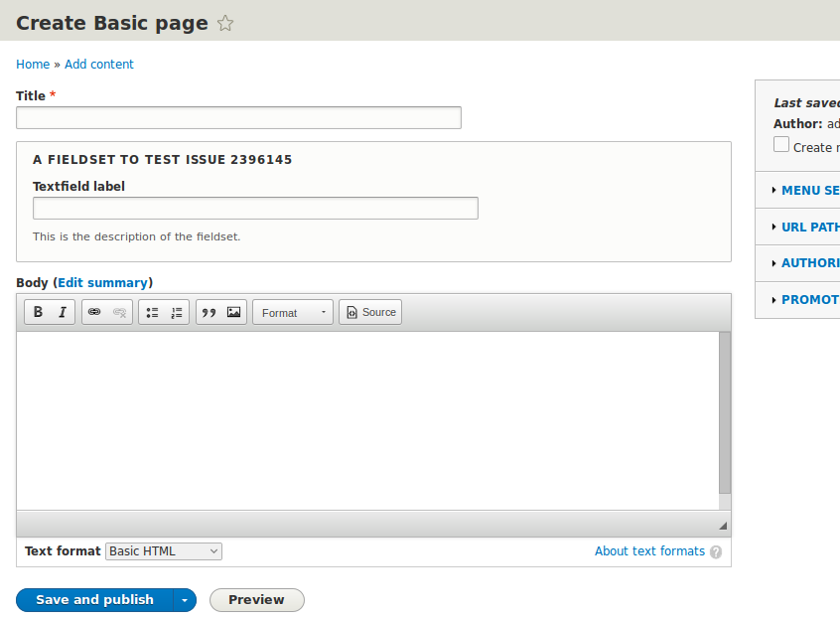
Task: Insert a numbered list in the Body
Action: pyautogui.click(x=177, y=311)
